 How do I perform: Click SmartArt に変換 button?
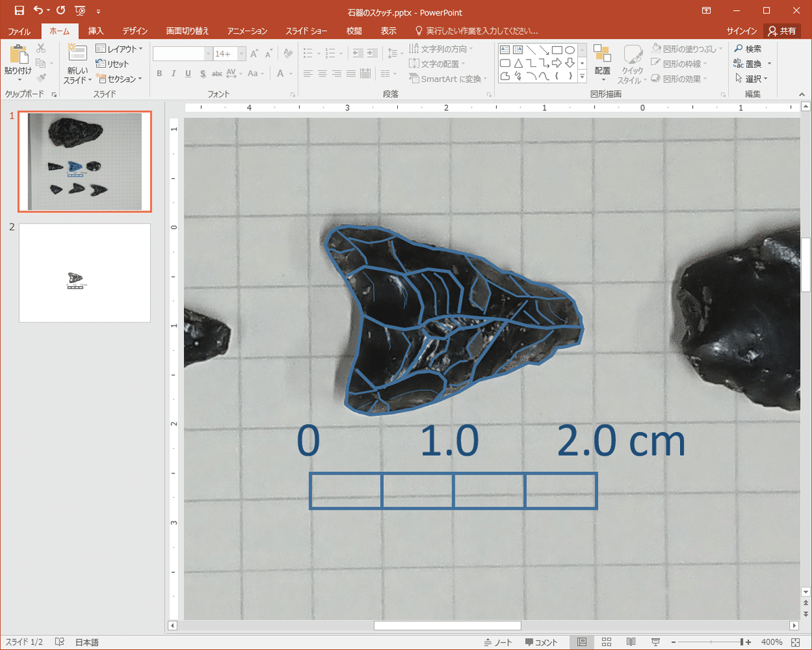point(449,79)
